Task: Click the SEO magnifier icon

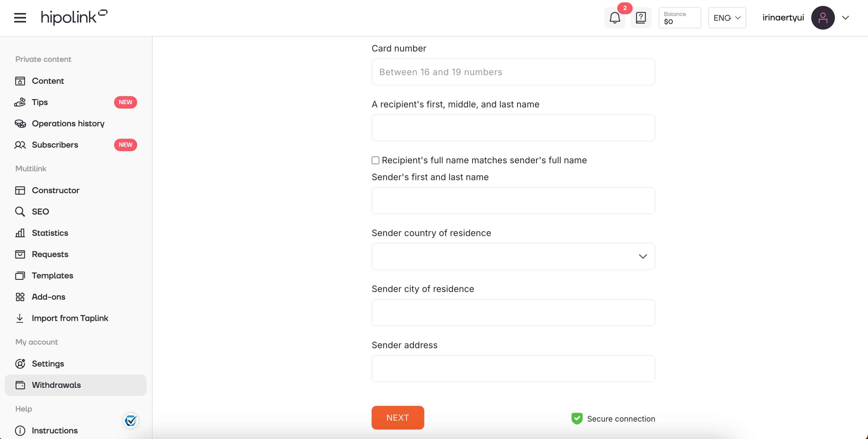Action: (x=20, y=212)
